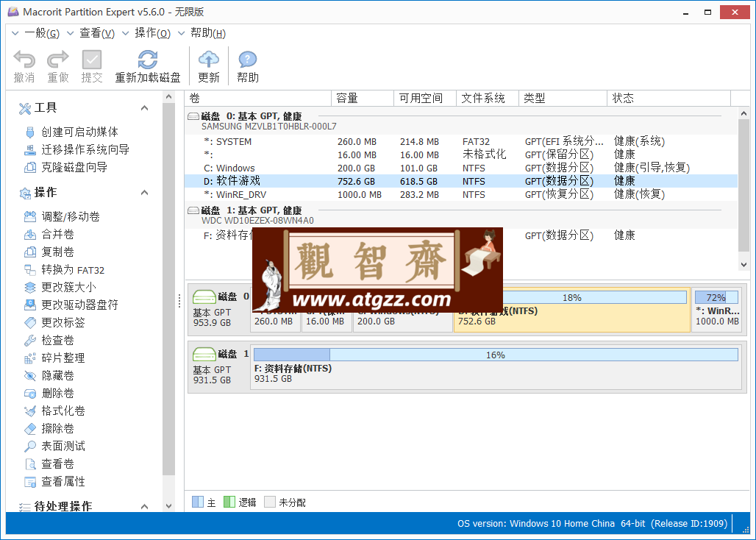The width and height of the screenshot is (756, 540).
Task: Click the 磁盘 1 label in disk map
Action: tap(233, 354)
